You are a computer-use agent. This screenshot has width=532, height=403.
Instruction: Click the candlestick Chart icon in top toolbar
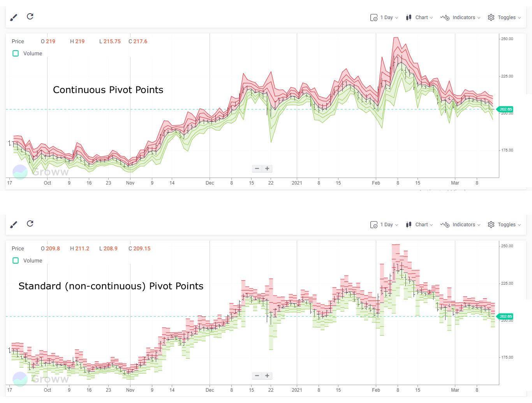pos(409,17)
